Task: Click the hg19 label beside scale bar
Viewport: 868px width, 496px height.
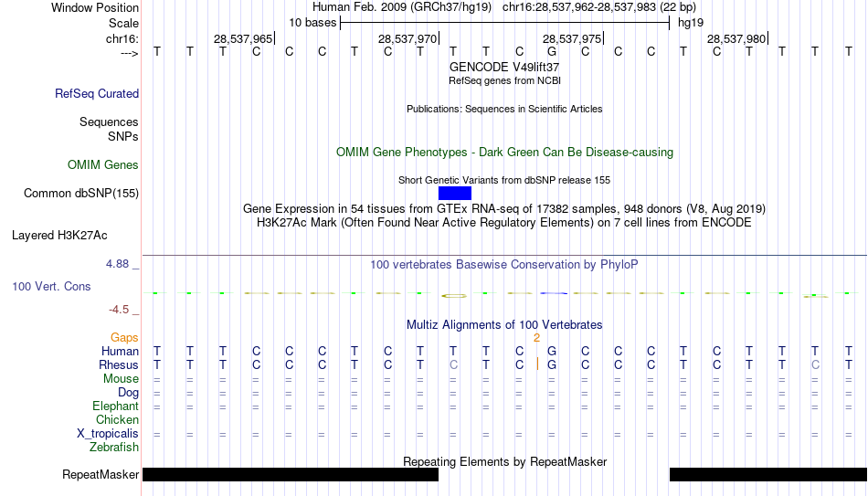Action: (691, 23)
